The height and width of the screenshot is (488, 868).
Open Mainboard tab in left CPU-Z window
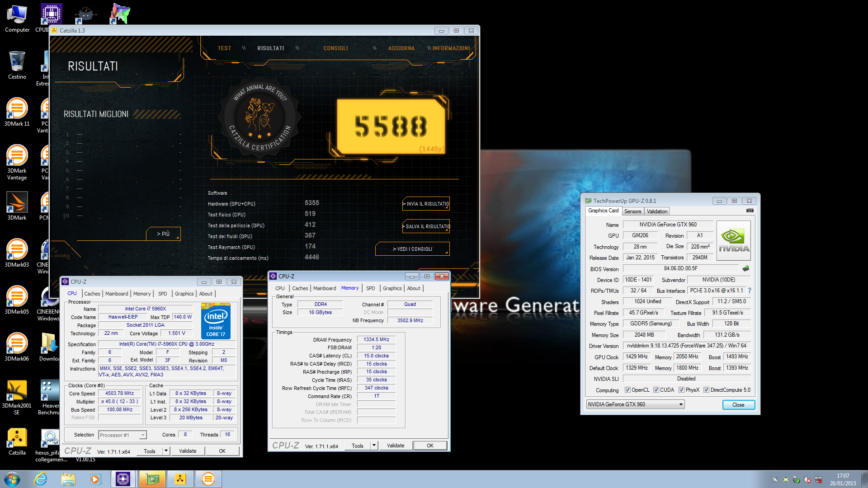click(x=117, y=294)
